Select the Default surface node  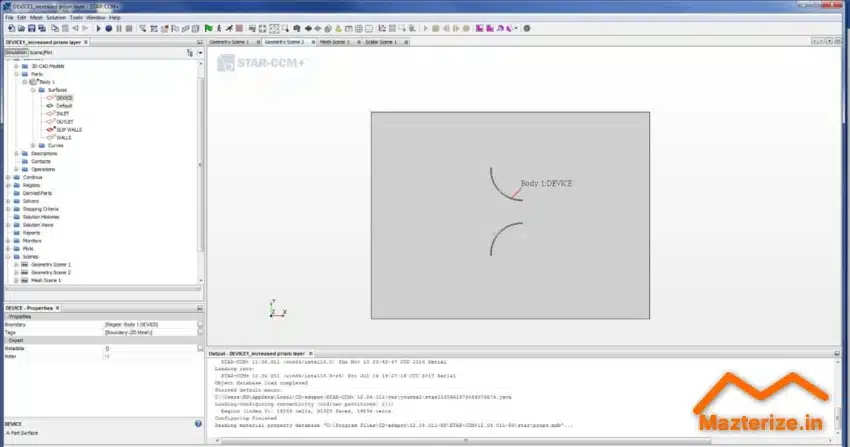click(x=64, y=106)
